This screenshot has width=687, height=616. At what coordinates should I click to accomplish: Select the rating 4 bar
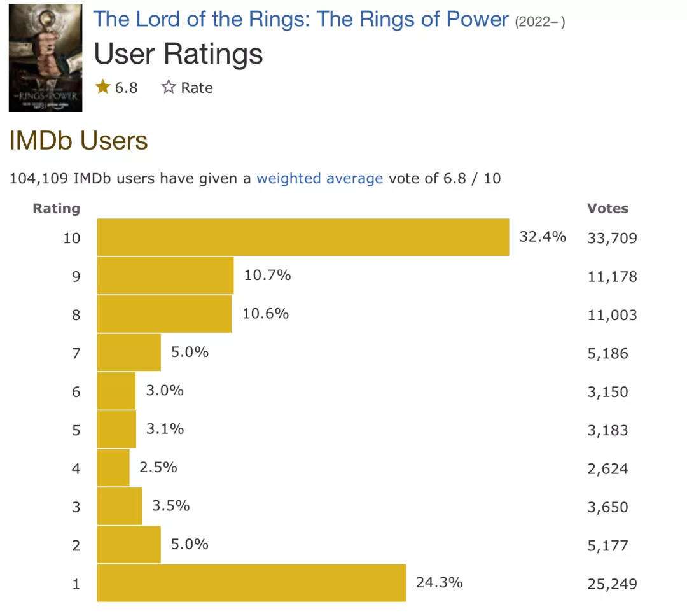click(x=113, y=468)
